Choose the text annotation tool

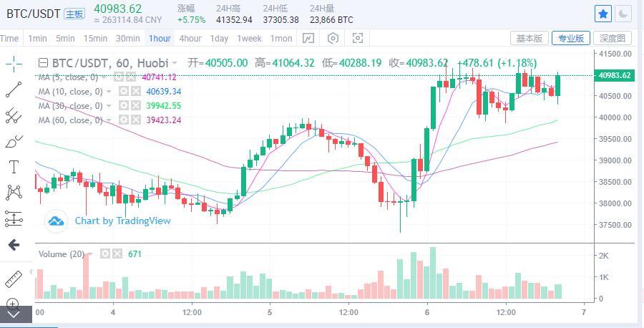(x=14, y=166)
